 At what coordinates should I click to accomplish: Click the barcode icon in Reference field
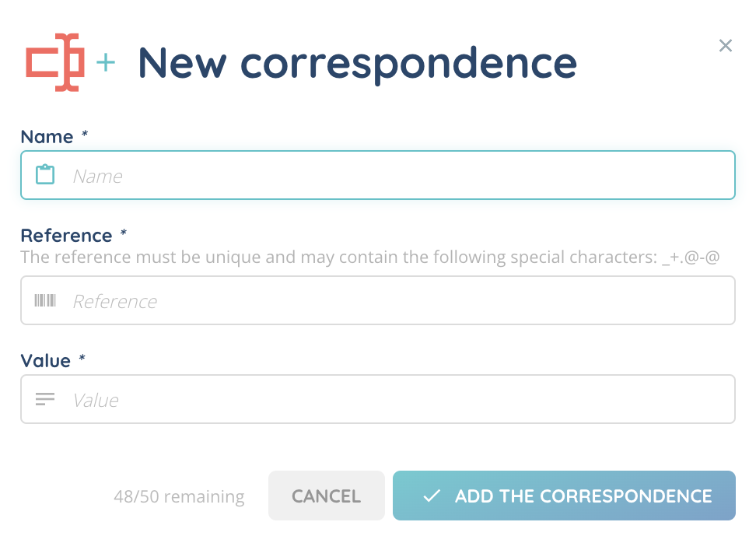pos(45,300)
